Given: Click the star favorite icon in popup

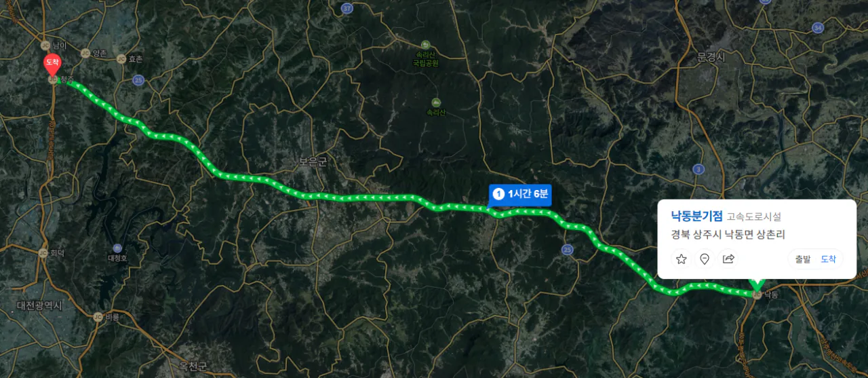Looking at the screenshot, I should click(682, 259).
